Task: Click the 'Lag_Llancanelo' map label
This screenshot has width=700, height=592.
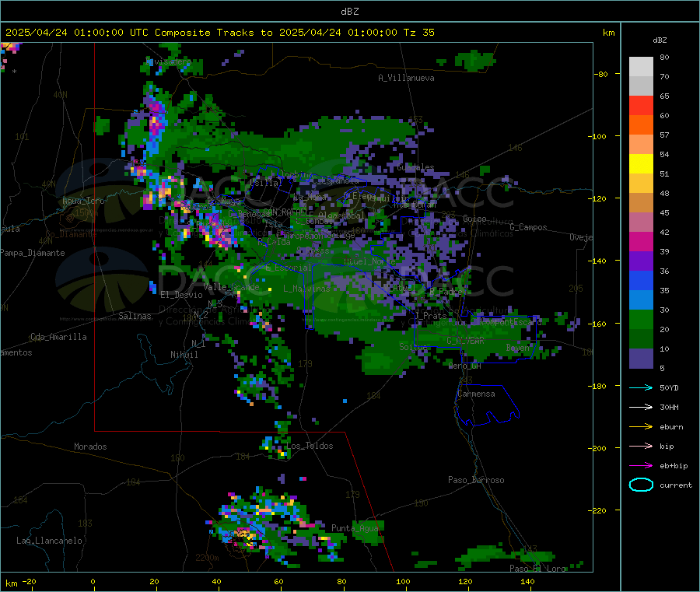Action: click(x=50, y=541)
